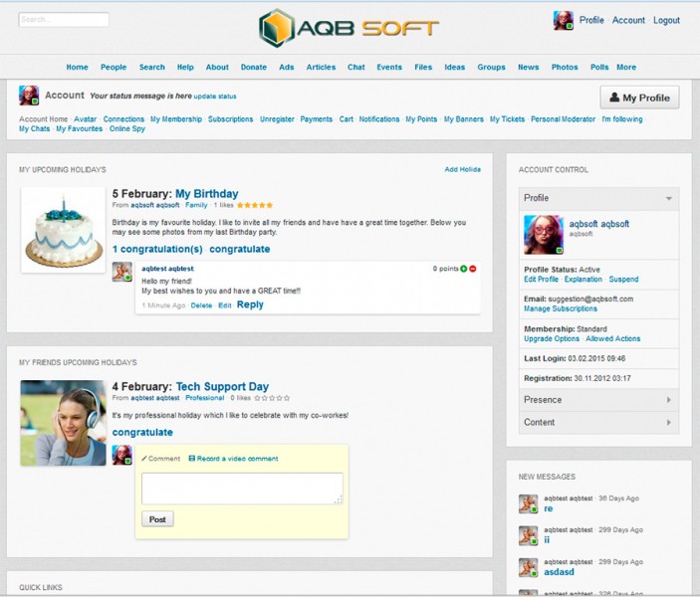Click inside the comment text area

pyautogui.click(x=242, y=489)
